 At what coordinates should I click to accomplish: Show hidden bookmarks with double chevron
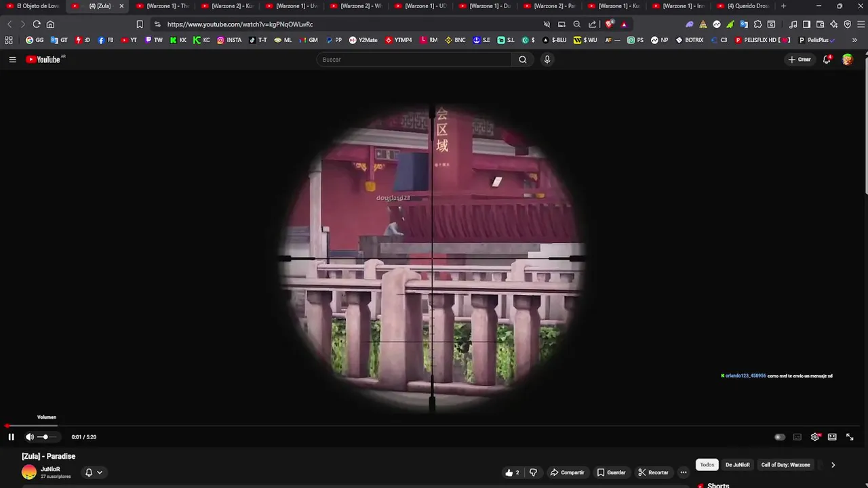(854, 40)
